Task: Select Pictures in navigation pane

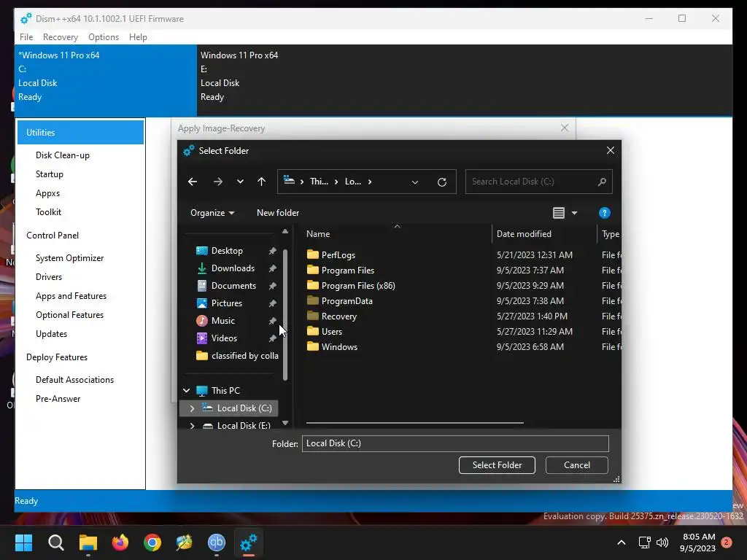Action: (x=226, y=303)
